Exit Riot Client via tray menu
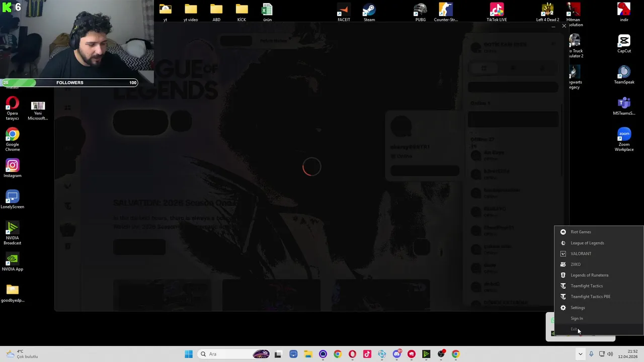 (599, 329)
